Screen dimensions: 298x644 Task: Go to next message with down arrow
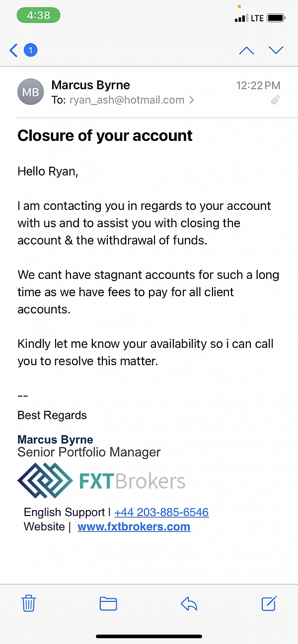tap(276, 50)
